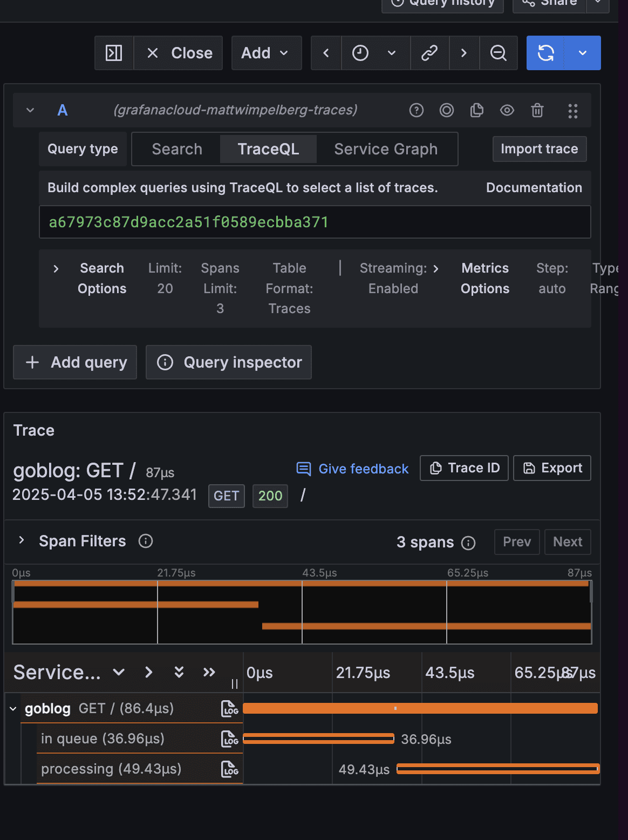The width and height of the screenshot is (628, 840).
Task: Click the TraceQL query input field
Action: 315,222
